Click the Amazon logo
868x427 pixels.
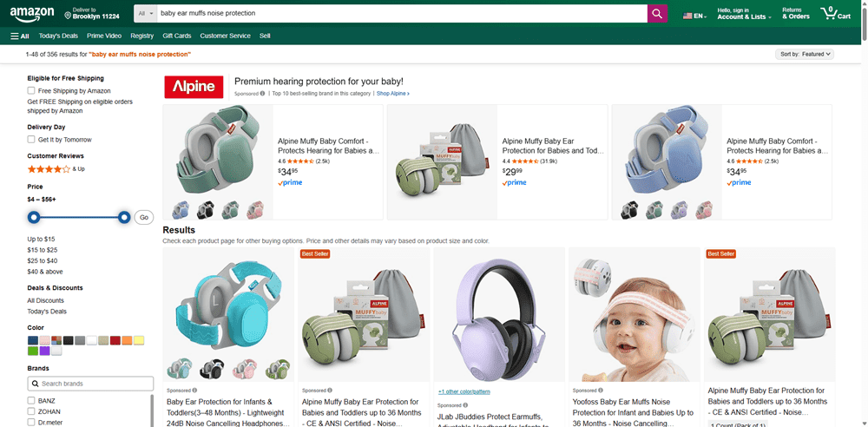[x=33, y=14]
